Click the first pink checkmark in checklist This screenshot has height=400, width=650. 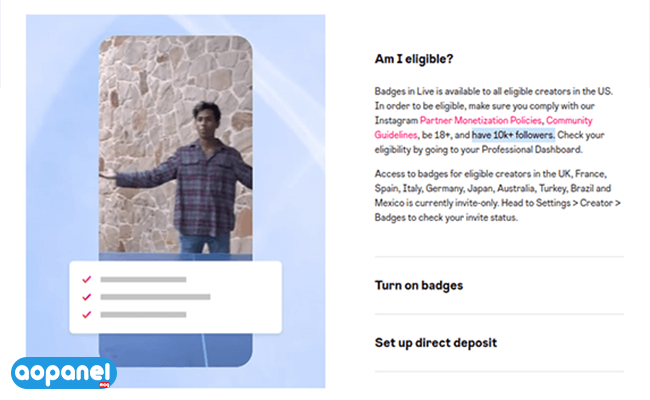87,279
